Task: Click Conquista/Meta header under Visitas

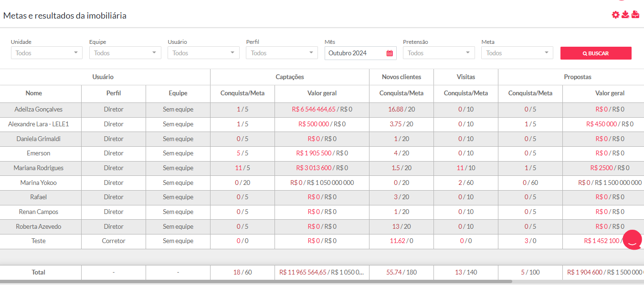Action: [466, 93]
